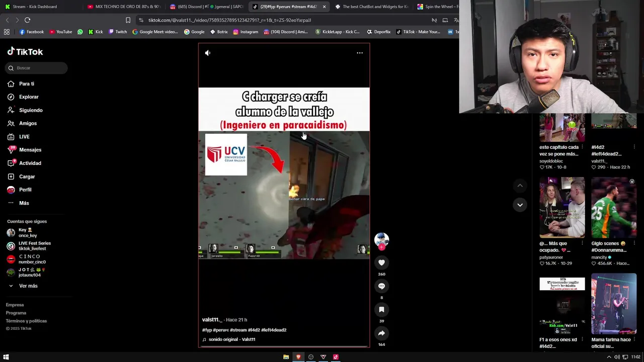Switch to the Discord general tab
This screenshot has width=644, height=362.
pyautogui.click(x=206, y=7)
